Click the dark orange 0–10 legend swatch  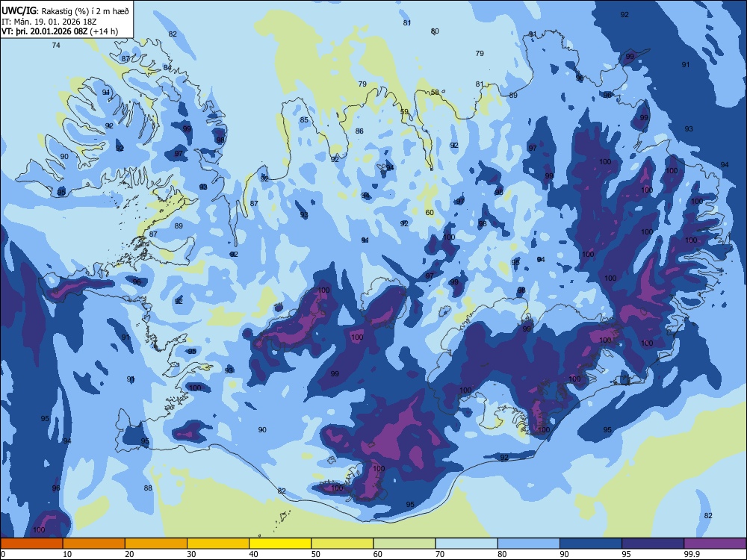tap(31, 544)
